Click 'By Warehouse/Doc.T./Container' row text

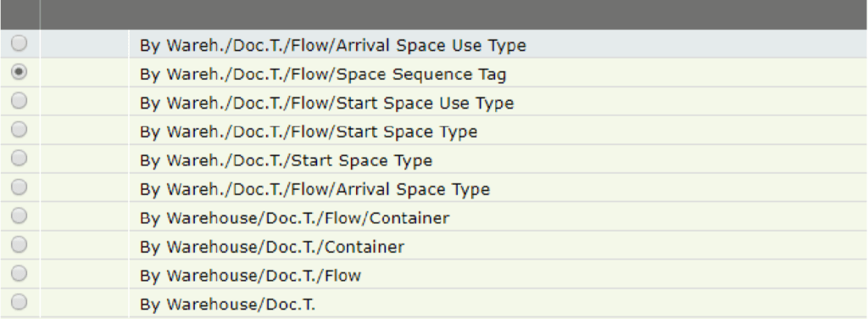(x=272, y=247)
